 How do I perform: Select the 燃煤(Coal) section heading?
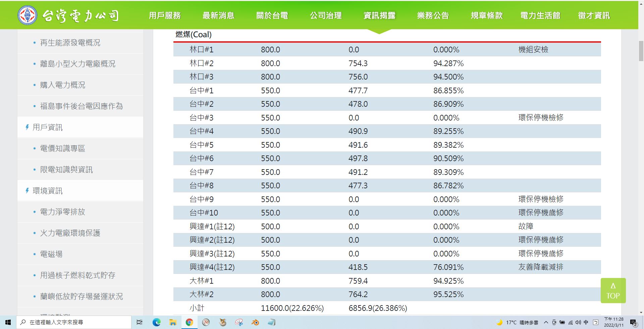point(194,35)
